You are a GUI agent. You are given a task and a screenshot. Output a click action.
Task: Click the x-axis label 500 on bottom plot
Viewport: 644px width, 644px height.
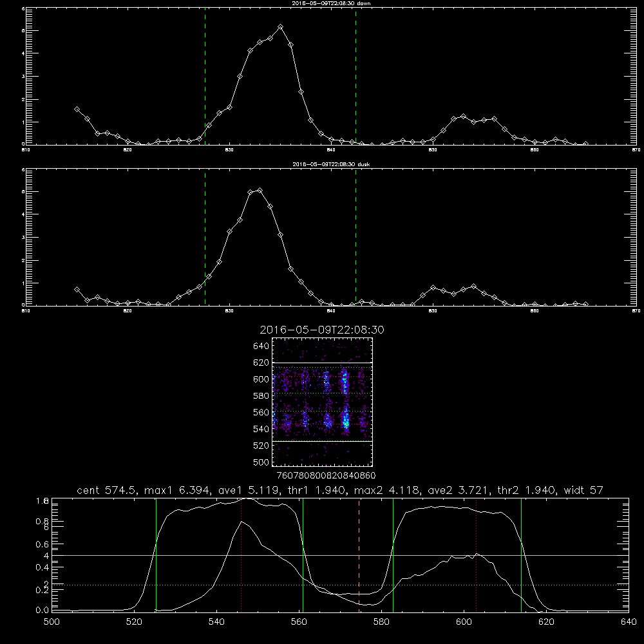click(x=52, y=622)
